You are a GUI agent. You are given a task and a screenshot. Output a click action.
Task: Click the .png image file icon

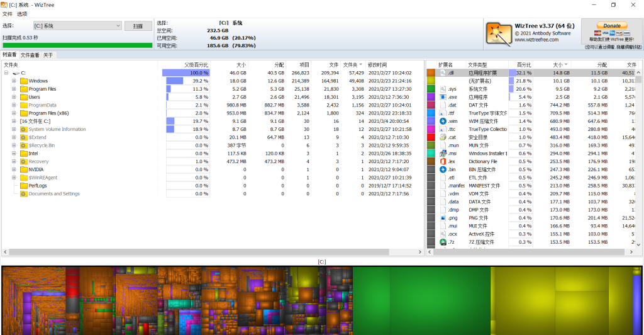tap(443, 218)
